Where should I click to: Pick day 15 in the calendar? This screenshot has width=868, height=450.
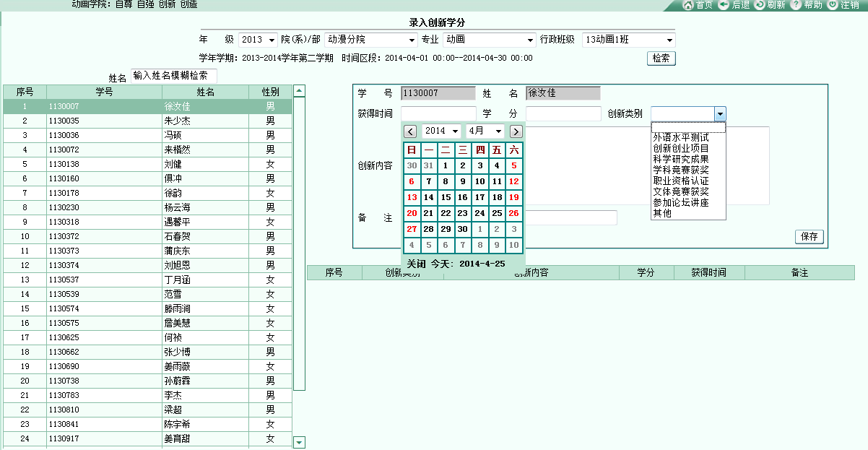446,197
